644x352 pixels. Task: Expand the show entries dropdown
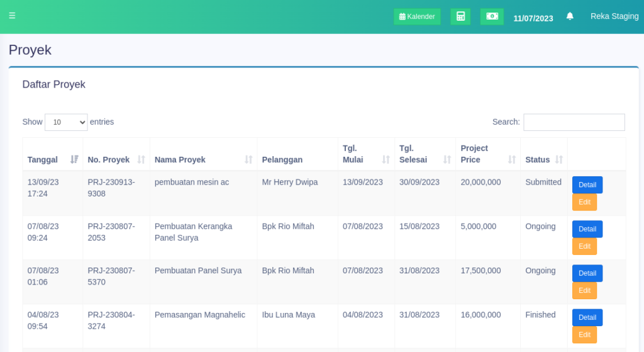pyautogui.click(x=66, y=122)
